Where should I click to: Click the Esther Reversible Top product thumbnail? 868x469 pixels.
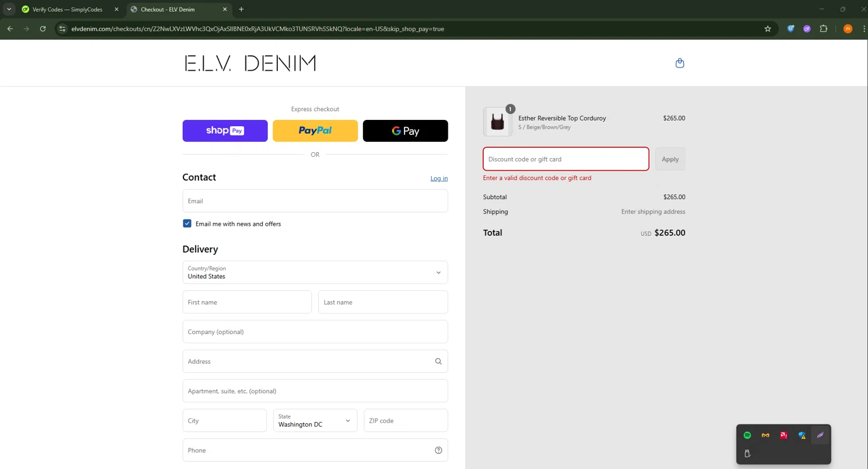pyautogui.click(x=498, y=122)
